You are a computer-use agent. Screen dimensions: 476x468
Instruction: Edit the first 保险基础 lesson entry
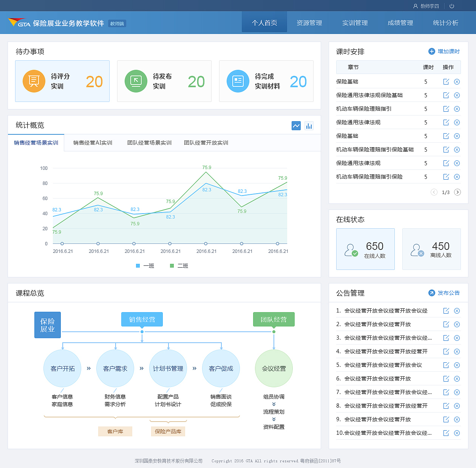click(446, 82)
